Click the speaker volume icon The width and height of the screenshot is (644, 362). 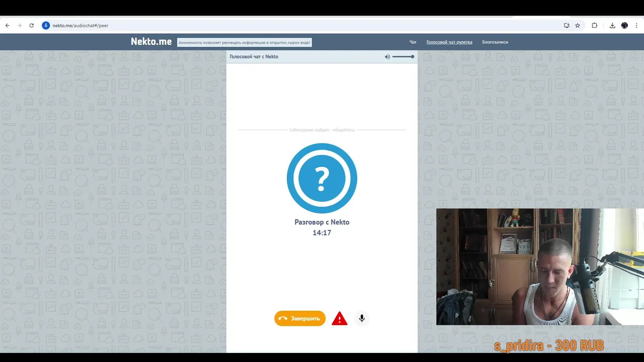pyautogui.click(x=387, y=57)
